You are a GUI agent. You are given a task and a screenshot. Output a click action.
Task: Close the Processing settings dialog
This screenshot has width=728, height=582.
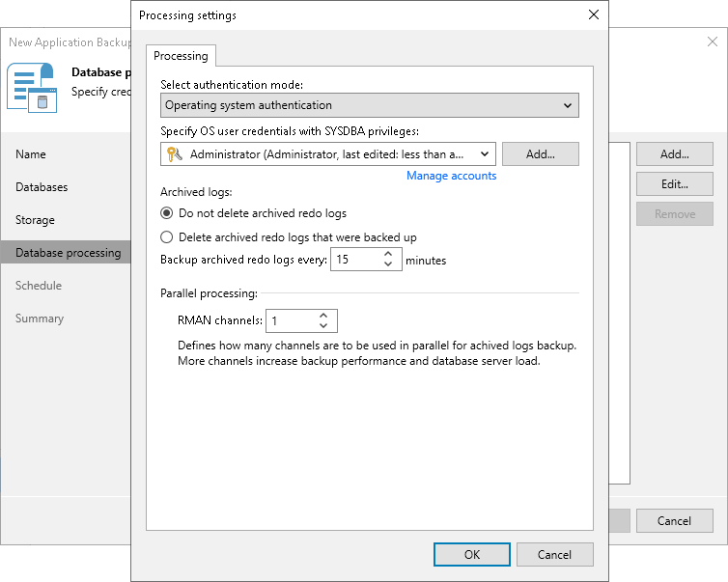594,14
